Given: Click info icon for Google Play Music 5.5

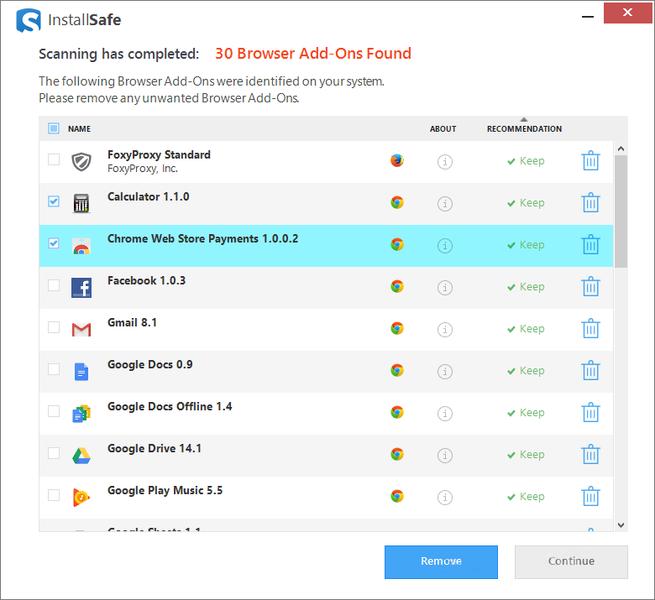Looking at the screenshot, I should (x=445, y=497).
